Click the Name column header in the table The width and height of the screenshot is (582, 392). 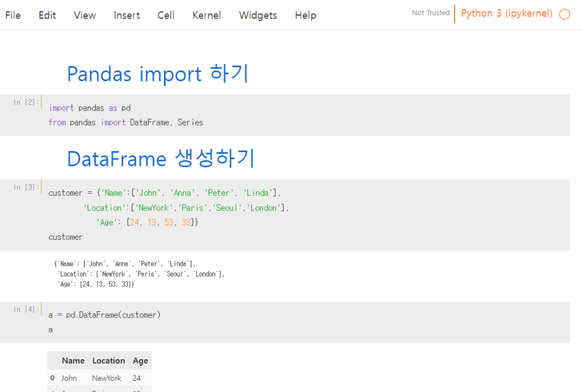[73, 360]
